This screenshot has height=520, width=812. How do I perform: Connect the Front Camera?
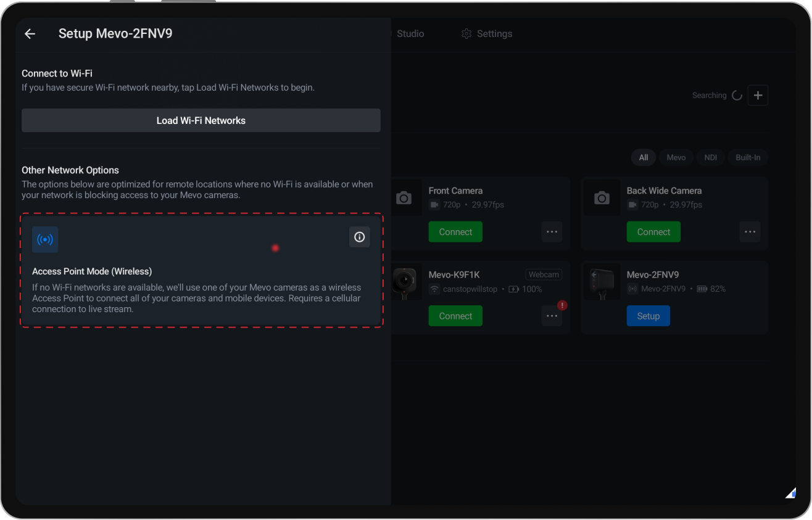coord(455,232)
